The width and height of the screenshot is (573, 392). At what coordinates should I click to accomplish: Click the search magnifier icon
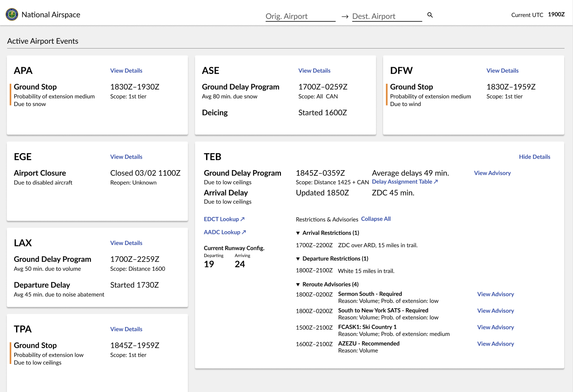(430, 15)
